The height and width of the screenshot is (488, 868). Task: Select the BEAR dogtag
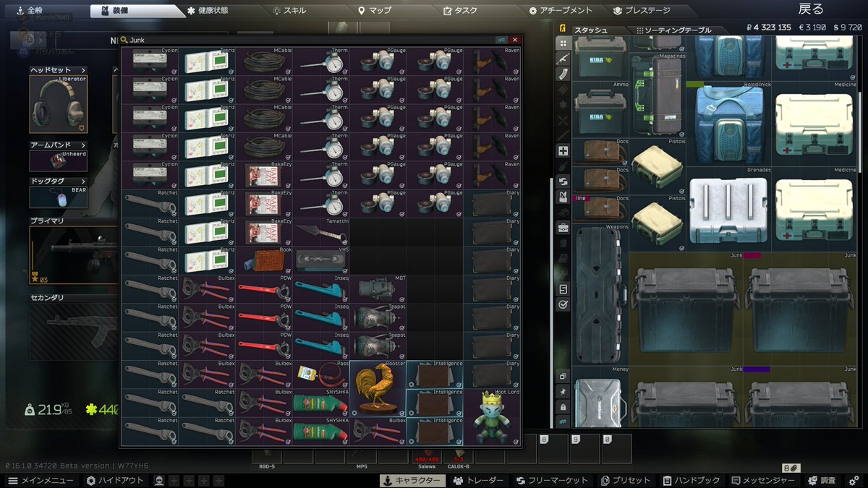point(59,197)
